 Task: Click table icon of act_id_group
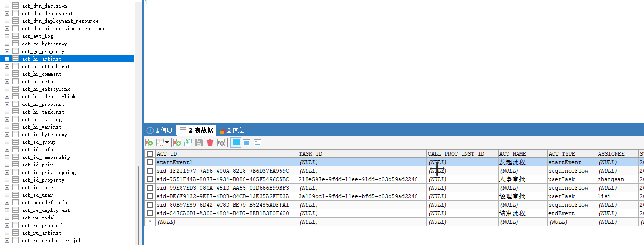click(16, 142)
